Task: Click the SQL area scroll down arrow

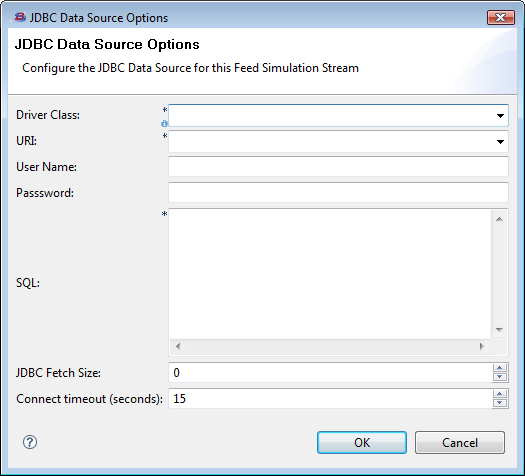Action: click(x=499, y=330)
